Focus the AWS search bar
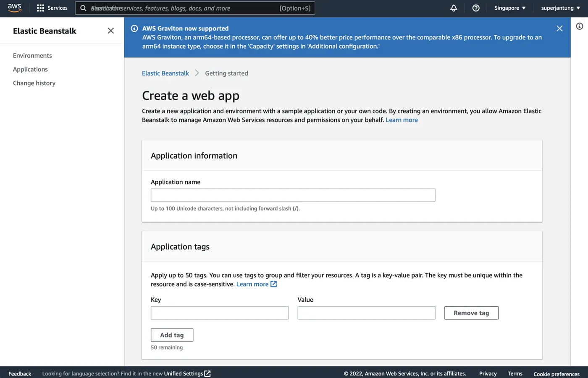The image size is (588, 378). 195,8
